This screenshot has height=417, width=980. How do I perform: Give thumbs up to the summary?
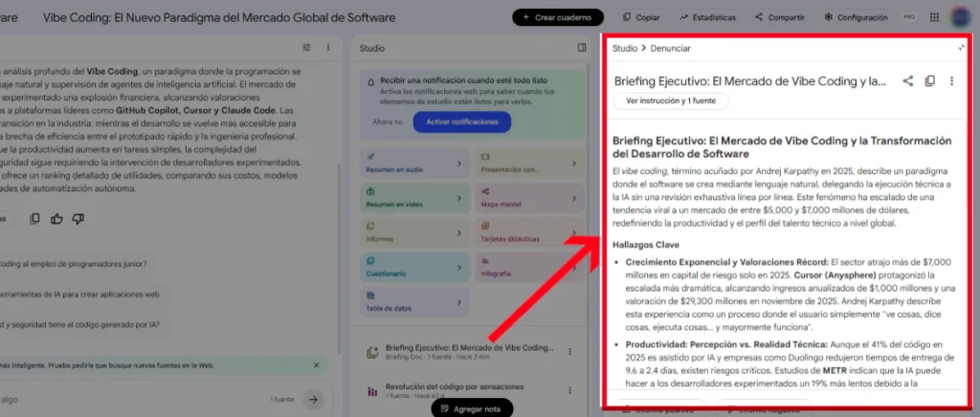click(x=56, y=218)
